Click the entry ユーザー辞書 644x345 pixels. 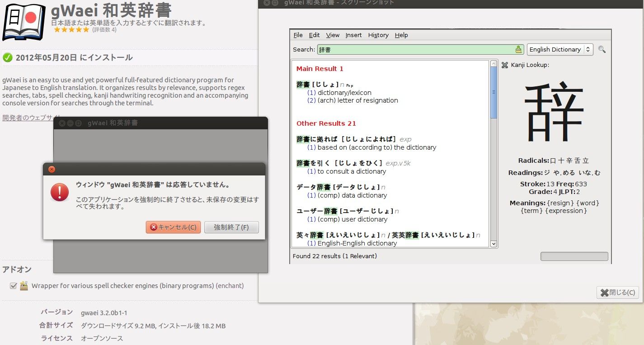(344, 211)
